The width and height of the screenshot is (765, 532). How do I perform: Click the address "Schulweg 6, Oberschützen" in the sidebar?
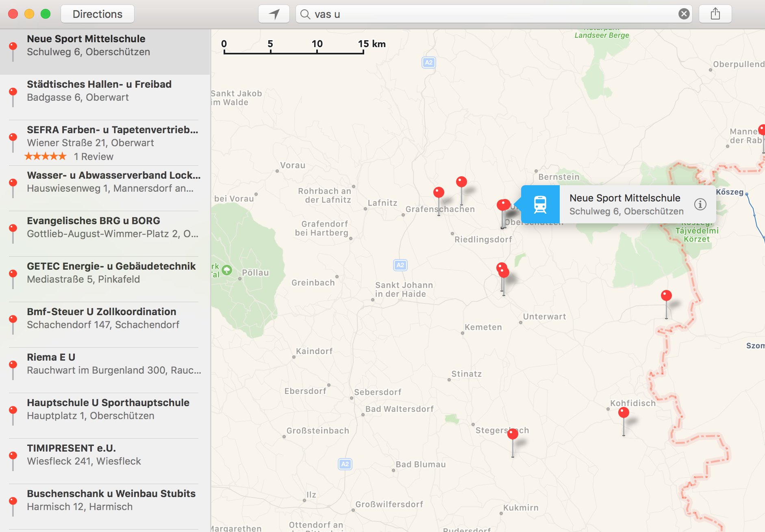[89, 52]
